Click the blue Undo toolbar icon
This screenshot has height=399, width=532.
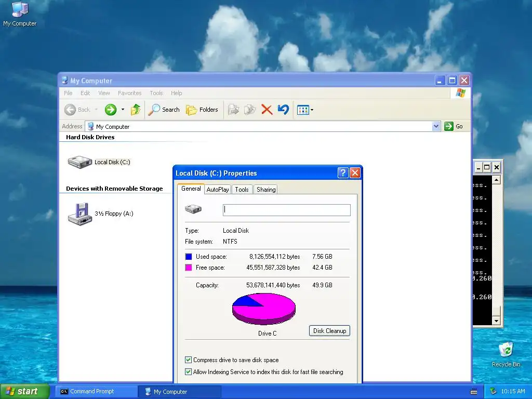coord(283,110)
